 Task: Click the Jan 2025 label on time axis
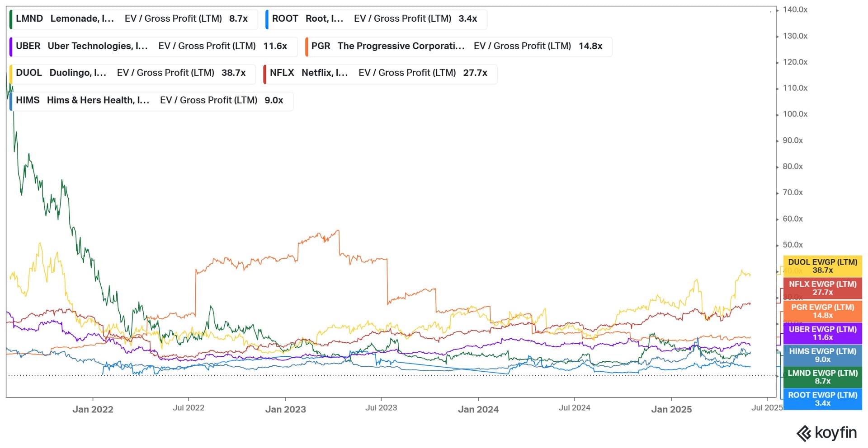coord(671,410)
